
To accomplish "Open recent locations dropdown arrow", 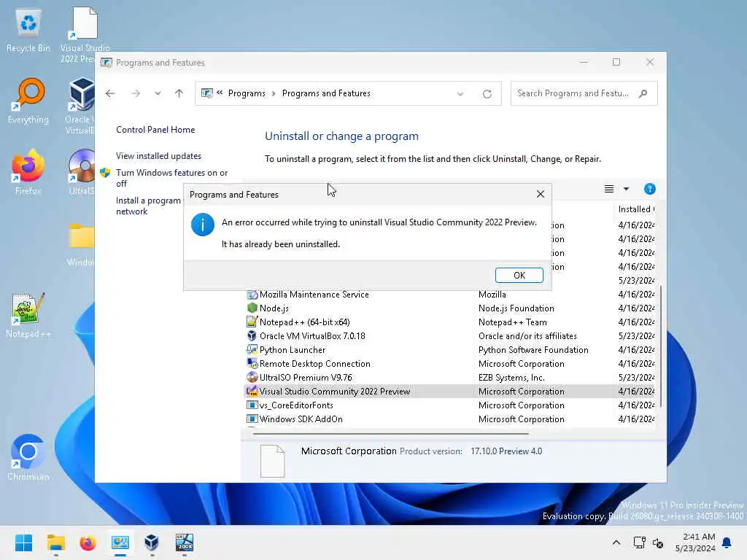I will pyautogui.click(x=158, y=93).
